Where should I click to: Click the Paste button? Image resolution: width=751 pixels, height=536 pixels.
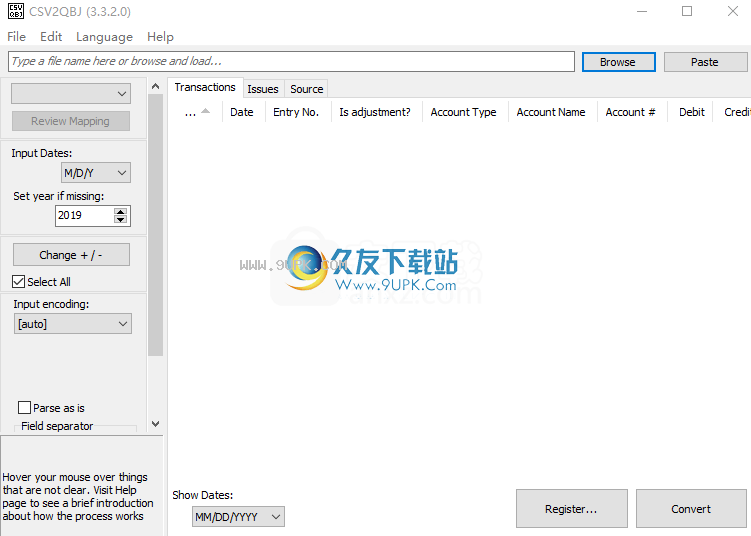click(705, 62)
